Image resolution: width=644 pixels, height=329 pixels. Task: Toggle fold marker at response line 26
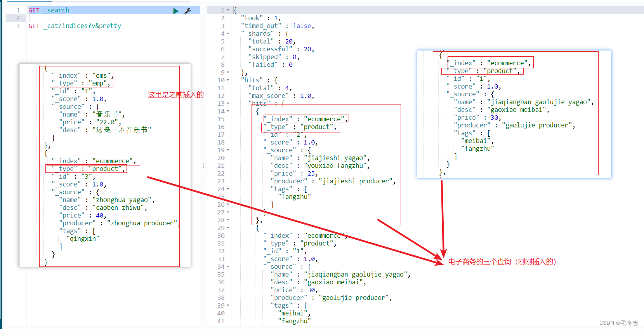[x=228, y=205]
